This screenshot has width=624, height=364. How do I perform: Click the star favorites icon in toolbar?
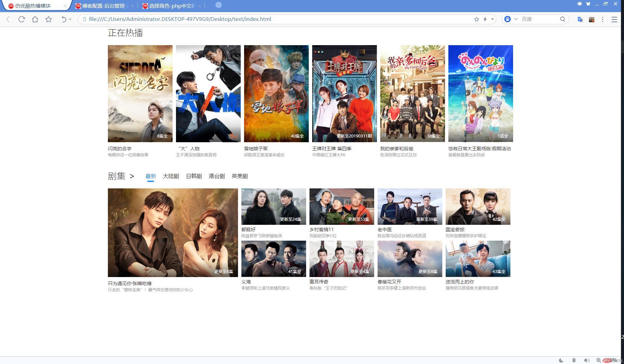pos(49,19)
